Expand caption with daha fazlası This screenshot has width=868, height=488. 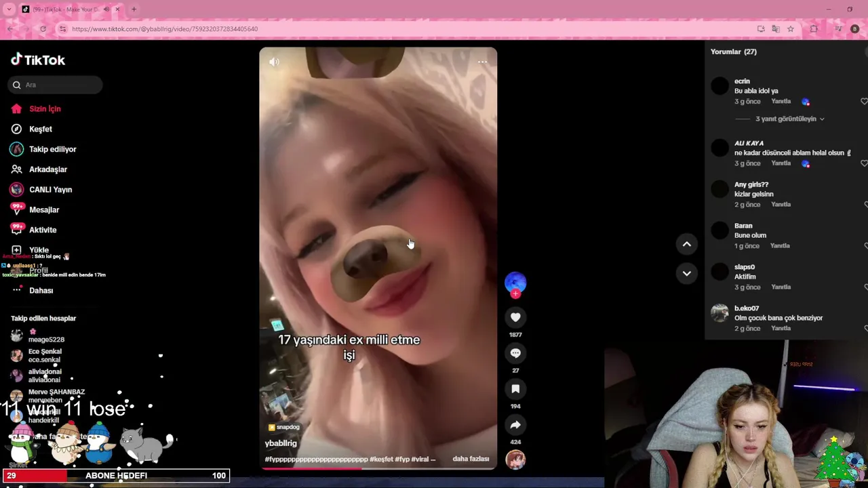coord(471,459)
